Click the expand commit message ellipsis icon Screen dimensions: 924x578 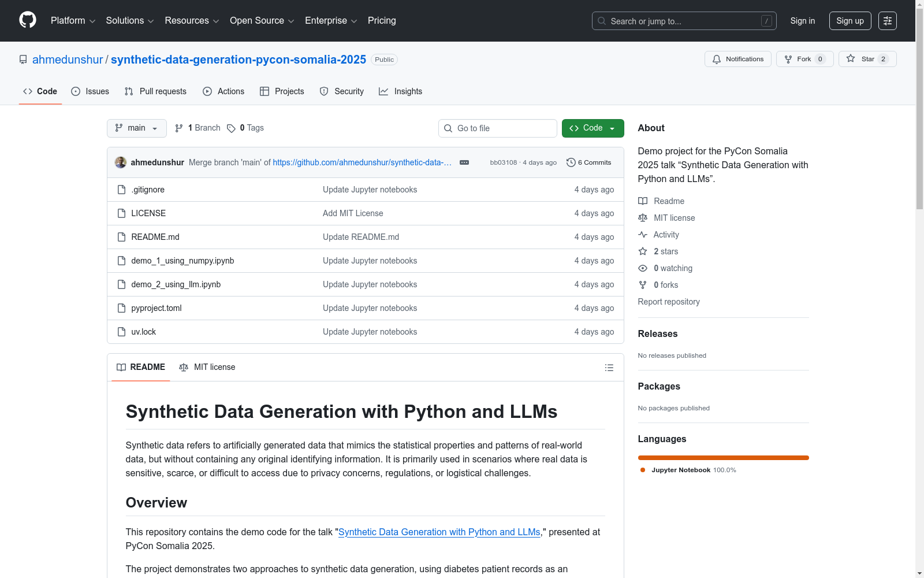click(464, 162)
